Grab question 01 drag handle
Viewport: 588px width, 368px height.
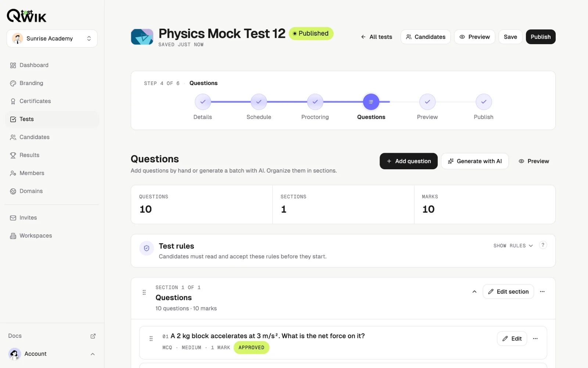click(x=151, y=339)
